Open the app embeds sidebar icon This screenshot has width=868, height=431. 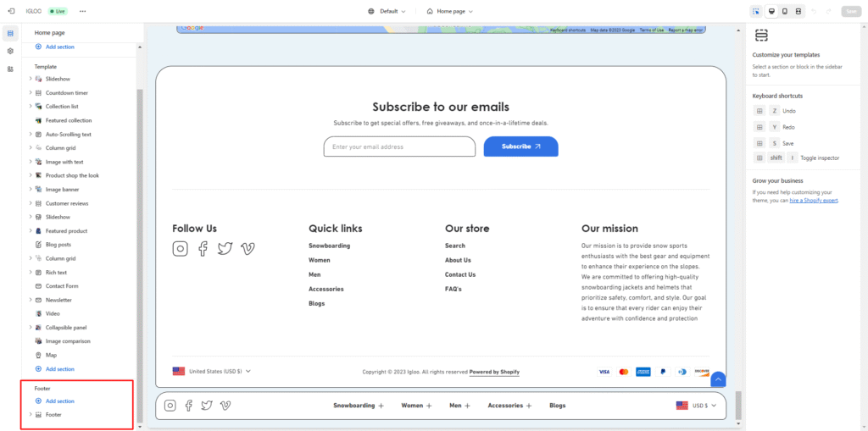[x=10, y=69]
